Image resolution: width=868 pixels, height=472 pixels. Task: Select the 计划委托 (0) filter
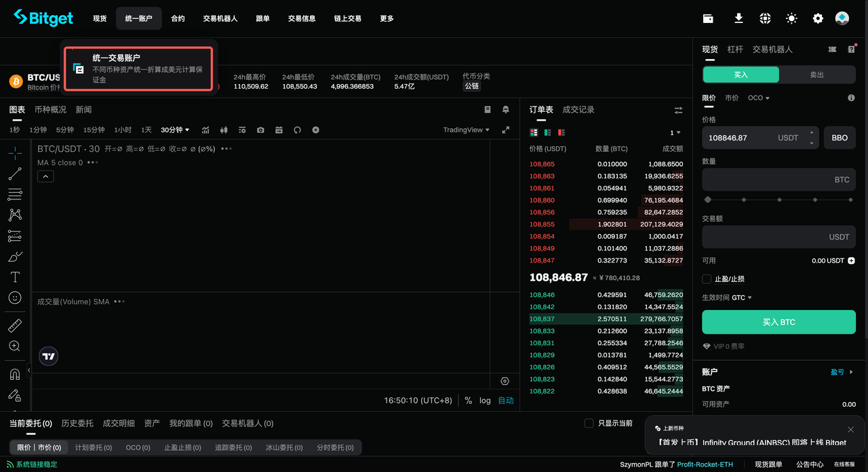(x=94, y=448)
